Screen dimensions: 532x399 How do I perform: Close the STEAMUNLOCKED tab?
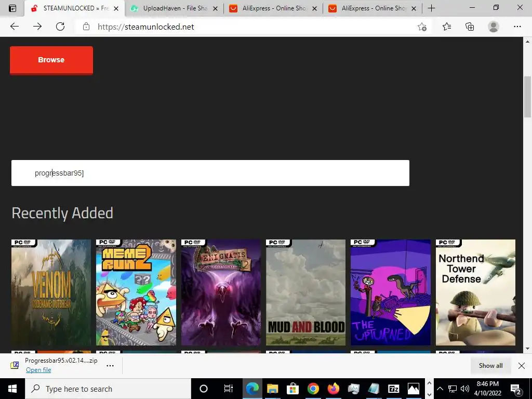116,8
